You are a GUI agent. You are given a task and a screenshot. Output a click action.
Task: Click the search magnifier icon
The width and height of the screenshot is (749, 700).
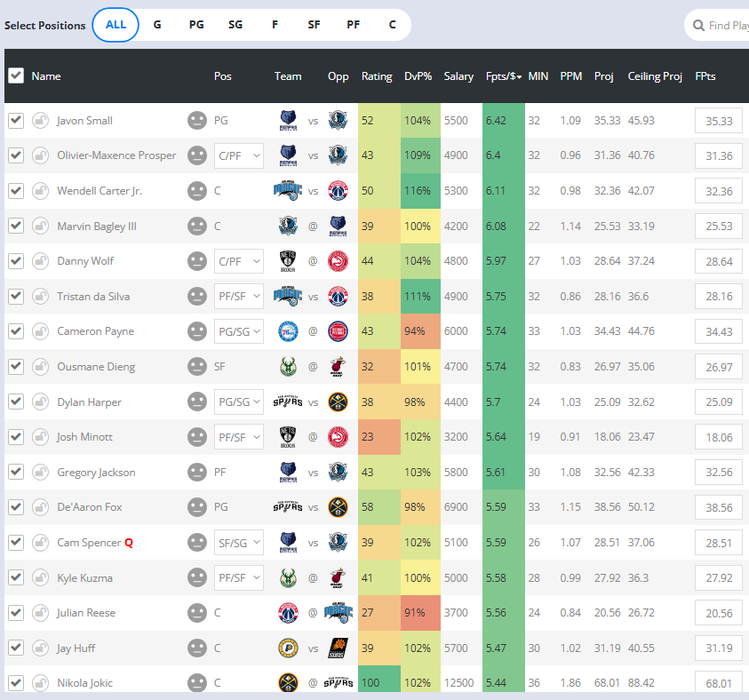pos(698,26)
